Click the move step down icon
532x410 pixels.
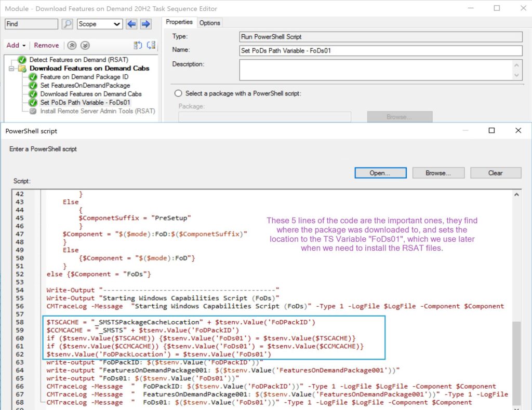click(85, 46)
